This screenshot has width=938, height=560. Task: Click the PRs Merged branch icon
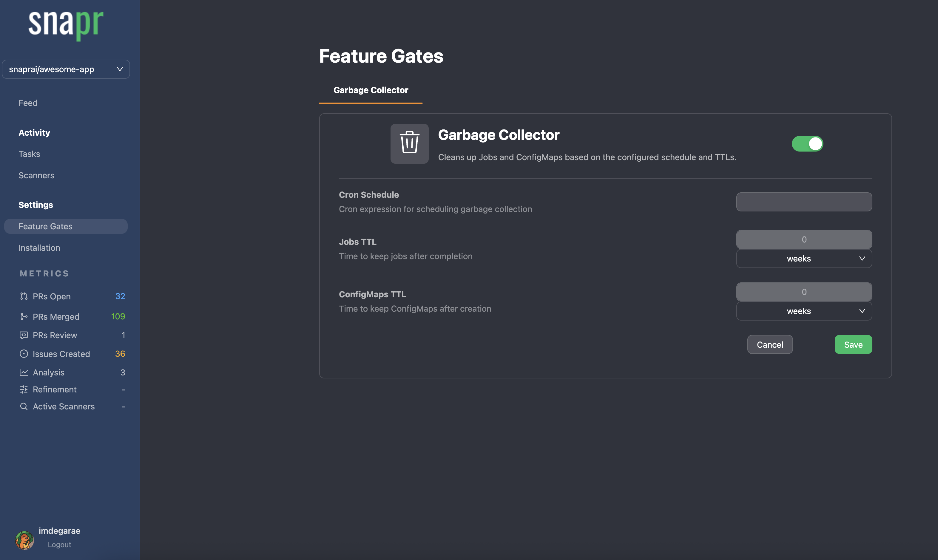(x=24, y=316)
